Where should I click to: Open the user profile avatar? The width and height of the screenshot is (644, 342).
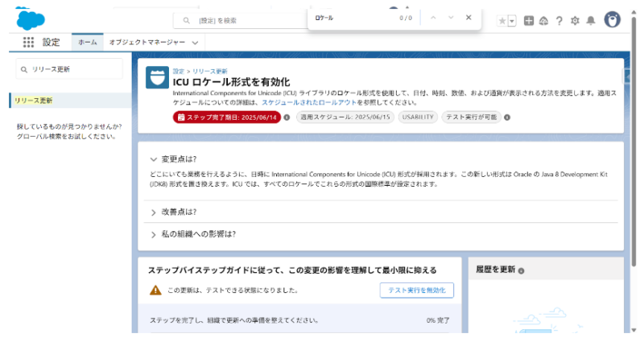click(x=612, y=19)
